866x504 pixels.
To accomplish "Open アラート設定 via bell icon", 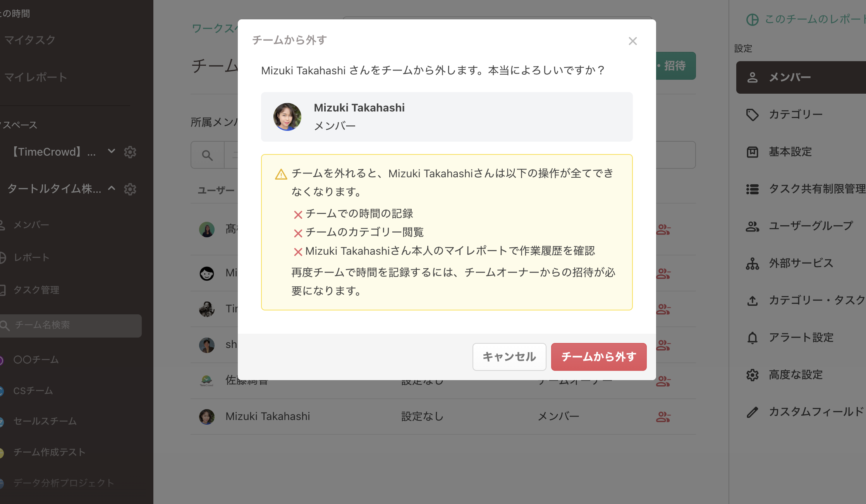I will (x=801, y=337).
